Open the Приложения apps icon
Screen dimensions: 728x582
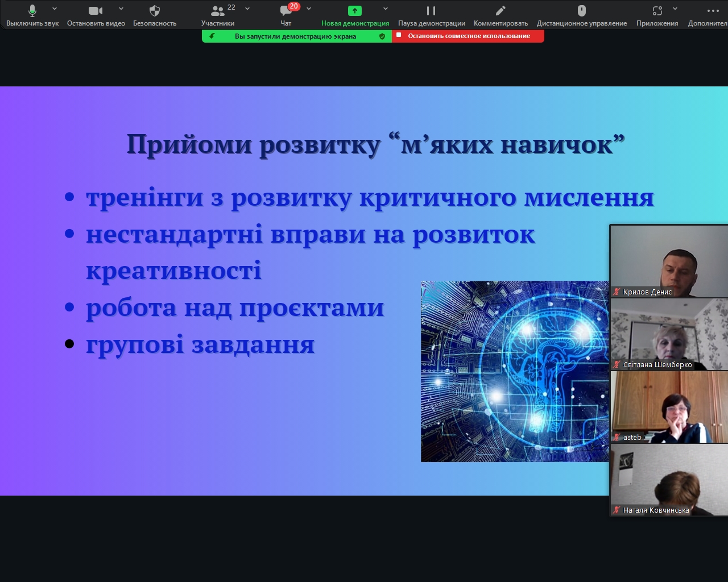pos(657,15)
